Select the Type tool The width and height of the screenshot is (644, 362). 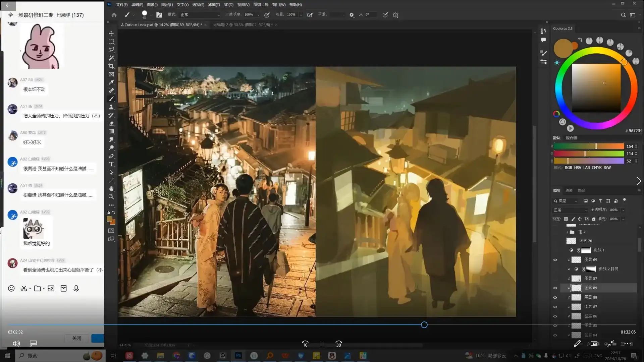pos(111,164)
